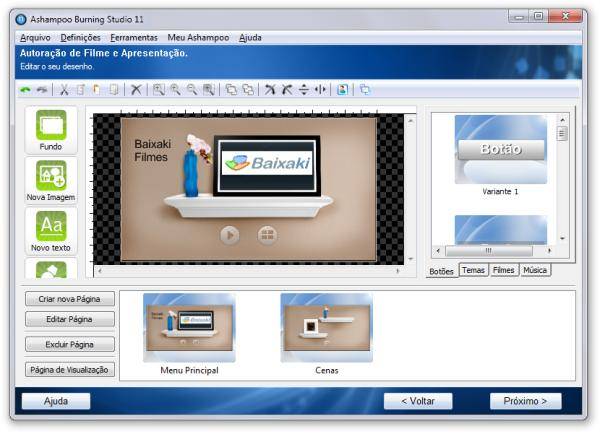Zoom to selection with last magnifier icon
Screen dimensions: 600x434
209,90
